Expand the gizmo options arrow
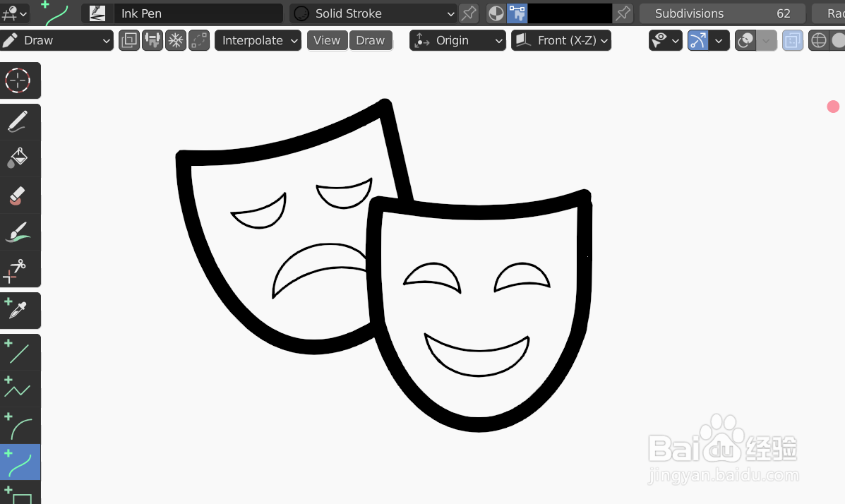845x504 pixels. [x=719, y=40]
